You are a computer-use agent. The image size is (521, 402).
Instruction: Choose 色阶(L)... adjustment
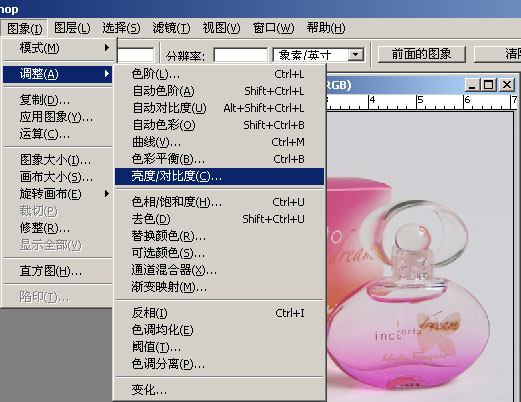click(x=219, y=74)
